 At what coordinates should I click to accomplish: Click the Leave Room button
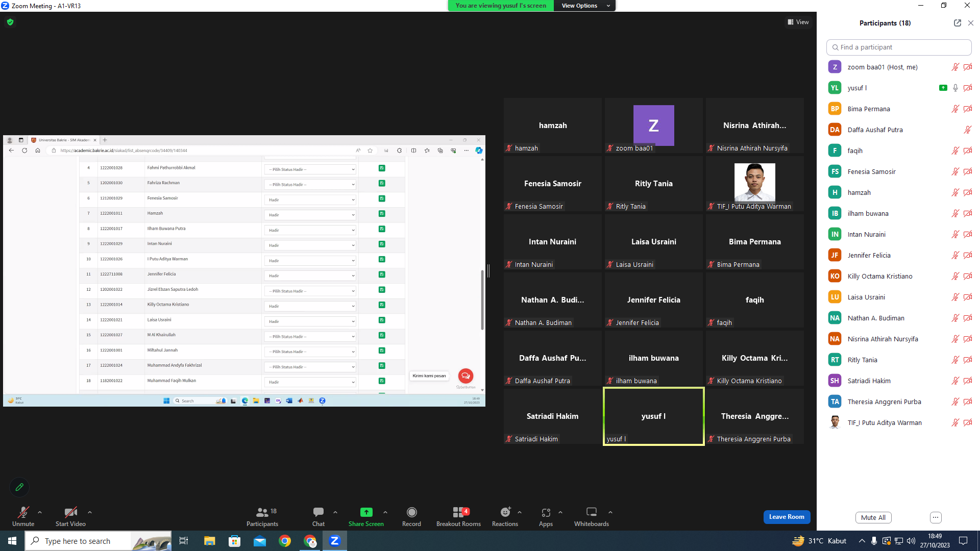[787, 517]
